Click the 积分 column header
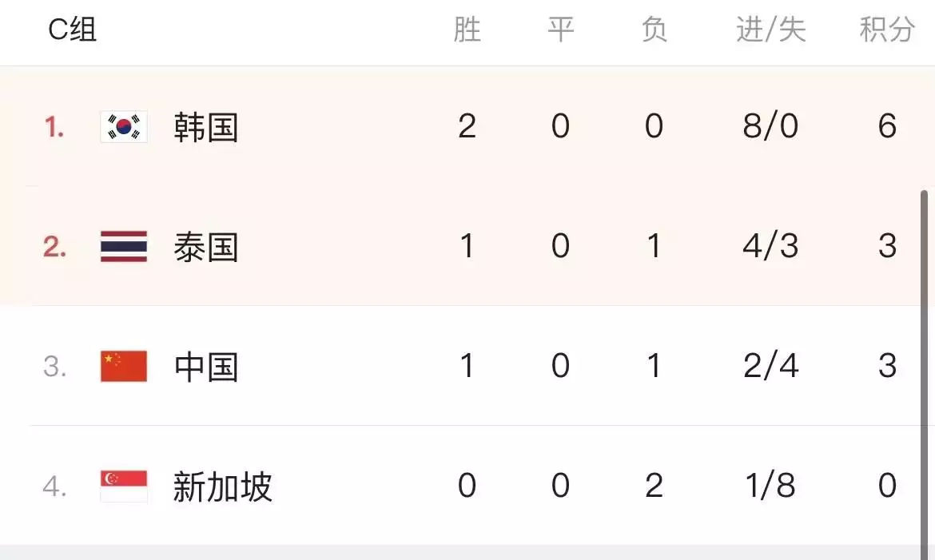This screenshot has width=935, height=560. (887, 30)
